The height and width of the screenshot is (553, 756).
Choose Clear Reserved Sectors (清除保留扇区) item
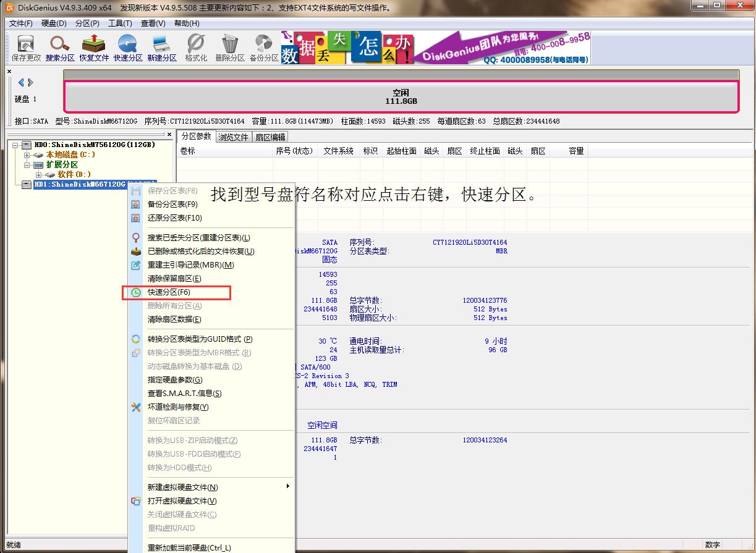pos(211,278)
